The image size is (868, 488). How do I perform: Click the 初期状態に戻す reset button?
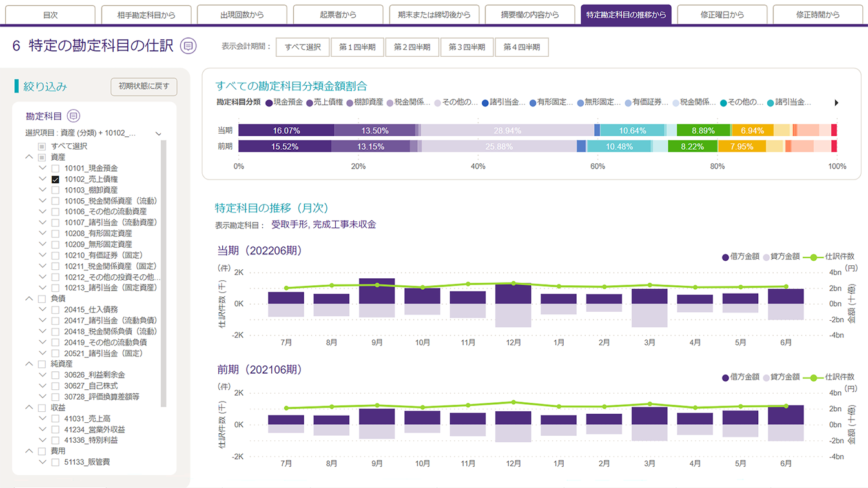144,86
